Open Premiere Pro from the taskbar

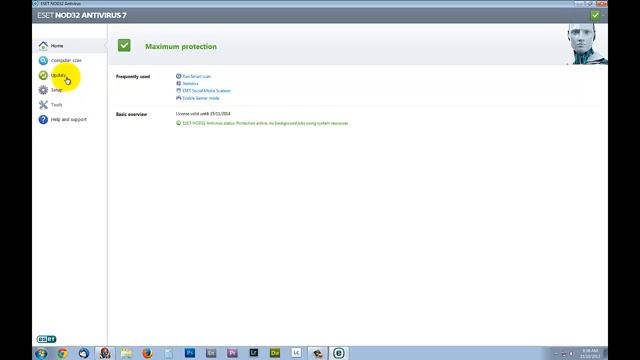coord(232,353)
